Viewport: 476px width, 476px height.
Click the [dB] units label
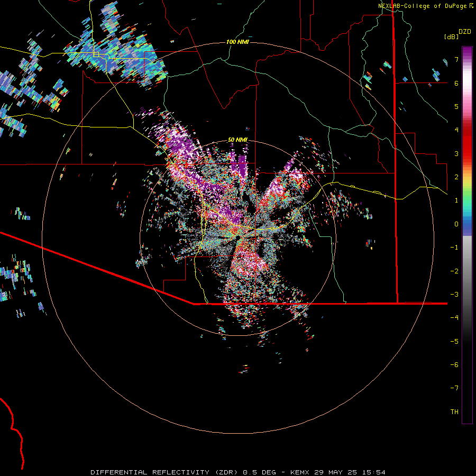[x=451, y=37]
